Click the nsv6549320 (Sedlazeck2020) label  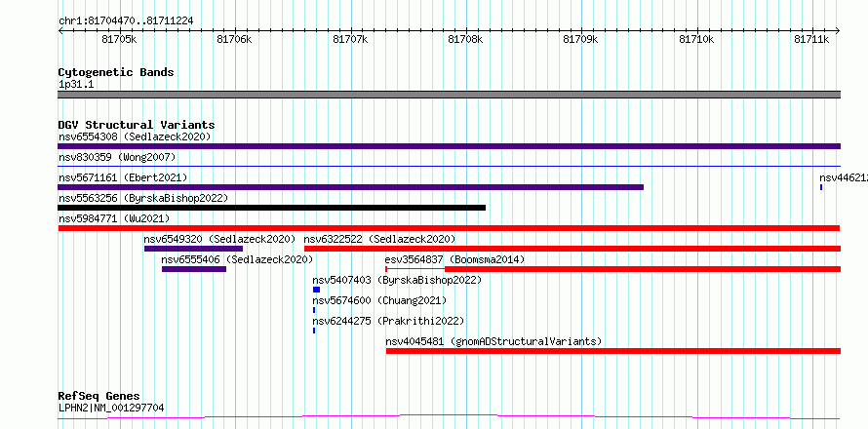click(219, 239)
